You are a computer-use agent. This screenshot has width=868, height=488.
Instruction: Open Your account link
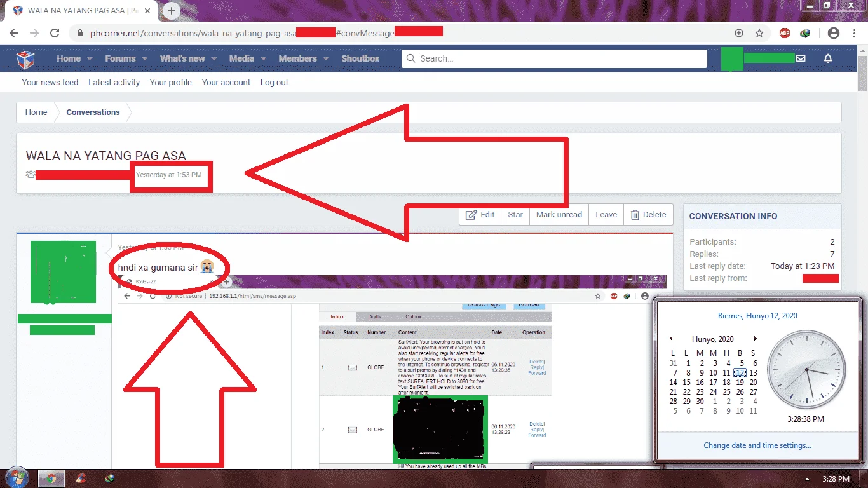pos(226,83)
